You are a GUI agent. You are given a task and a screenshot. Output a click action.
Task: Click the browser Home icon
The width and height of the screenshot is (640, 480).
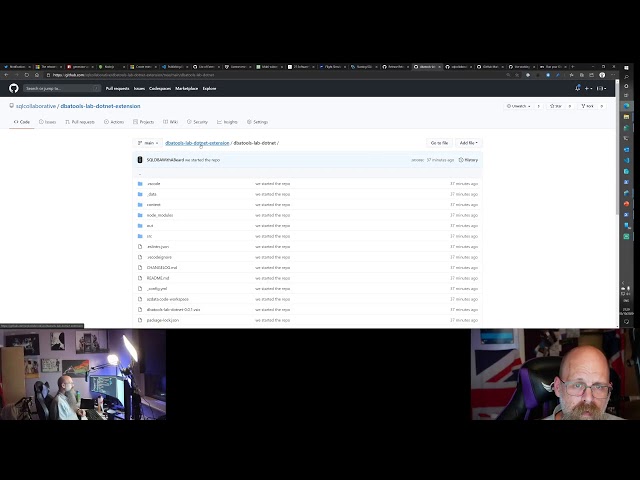pyautogui.click(x=37, y=75)
